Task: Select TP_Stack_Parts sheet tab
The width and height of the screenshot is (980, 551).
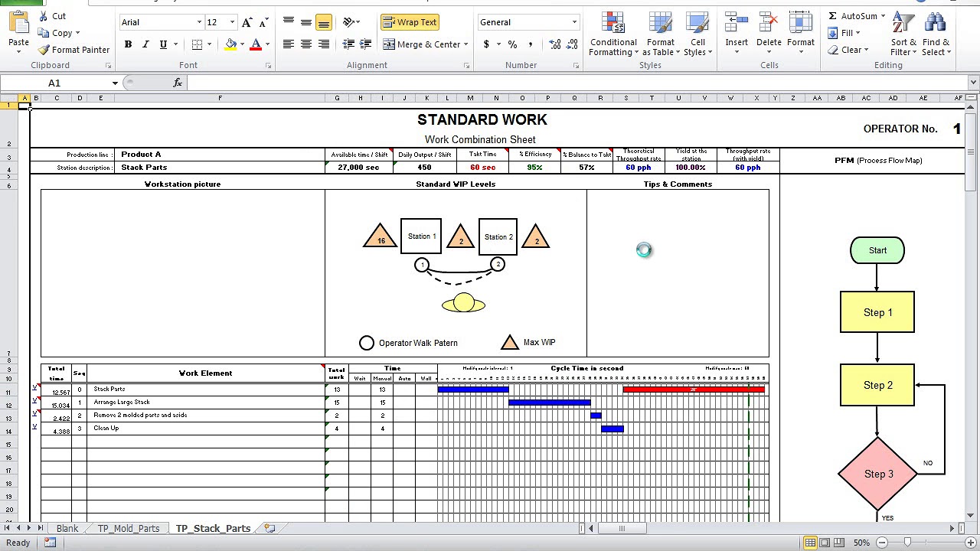Action: (213, 528)
